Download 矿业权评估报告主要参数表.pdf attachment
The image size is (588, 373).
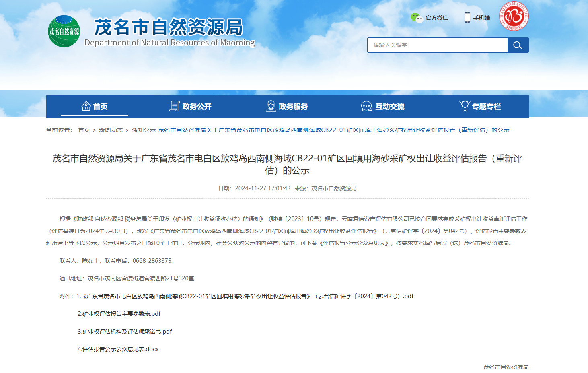pyautogui.click(x=118, y=313)
